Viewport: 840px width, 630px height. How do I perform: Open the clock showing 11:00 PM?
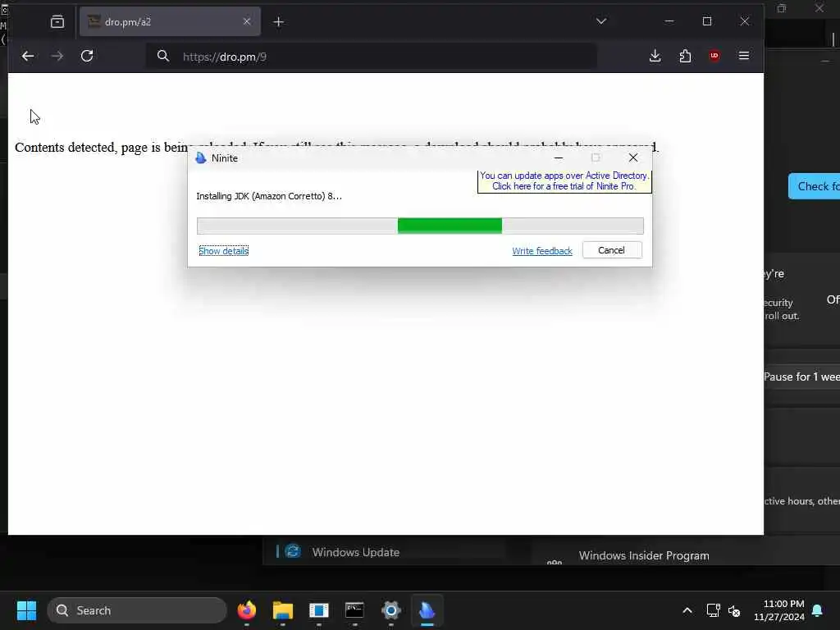(779, 610)
